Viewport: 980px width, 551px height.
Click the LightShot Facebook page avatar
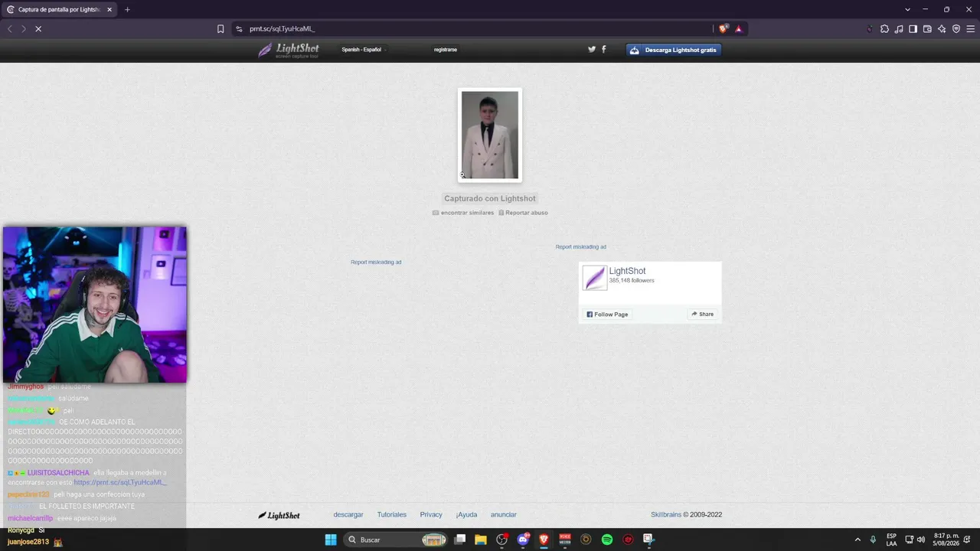point(594,278)
